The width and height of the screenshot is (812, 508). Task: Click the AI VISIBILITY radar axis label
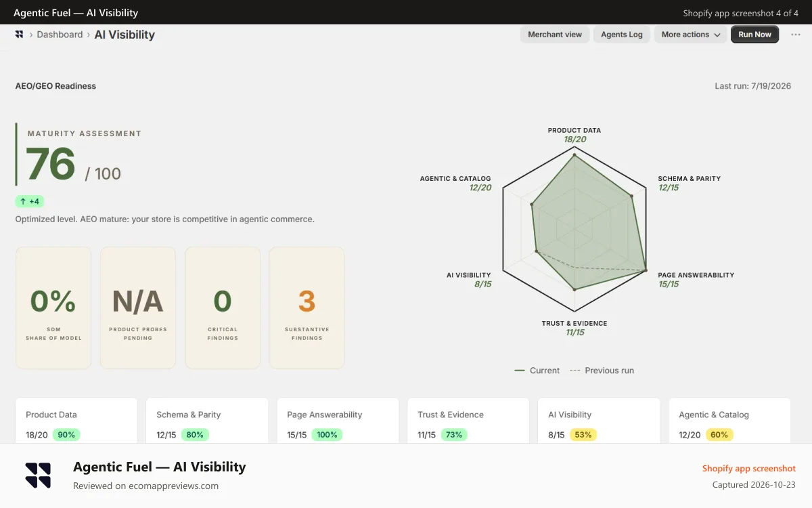point(469,275)
